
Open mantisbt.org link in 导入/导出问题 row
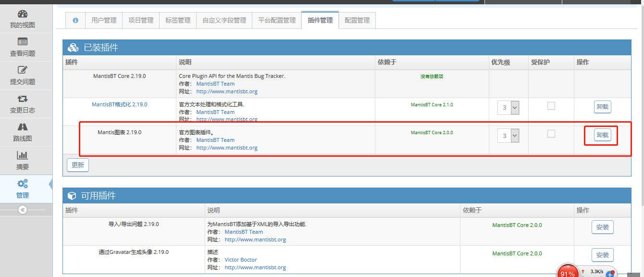pyautogui.click(x=255, y=239)
